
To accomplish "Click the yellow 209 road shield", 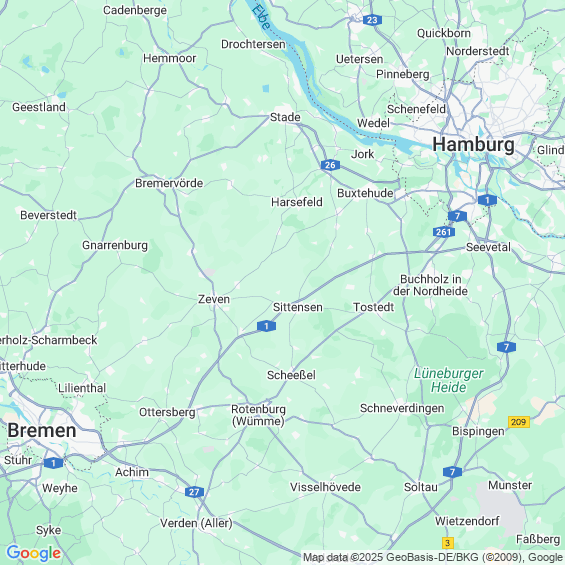I will click(519, 422).
